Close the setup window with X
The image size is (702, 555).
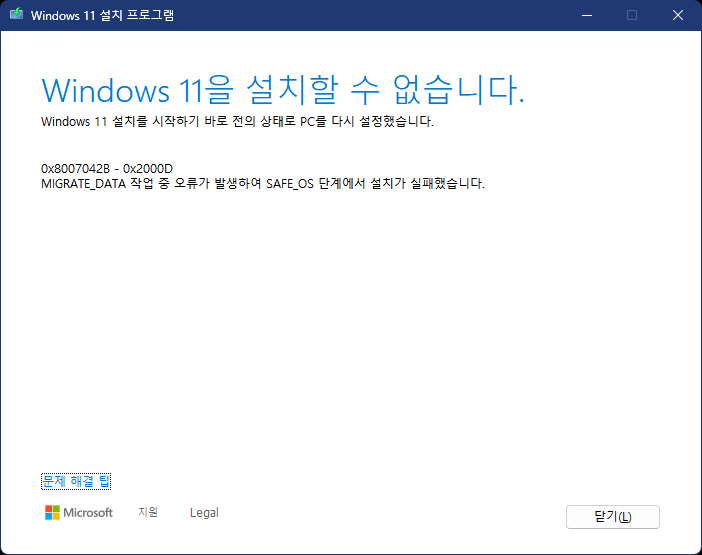pyautogui.click(x=678, y=16)
